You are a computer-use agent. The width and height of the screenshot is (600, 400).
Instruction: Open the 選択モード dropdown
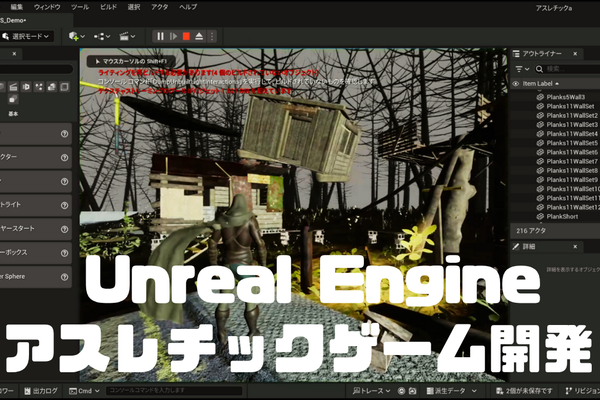pyautogui.click(x=26, y=36)
